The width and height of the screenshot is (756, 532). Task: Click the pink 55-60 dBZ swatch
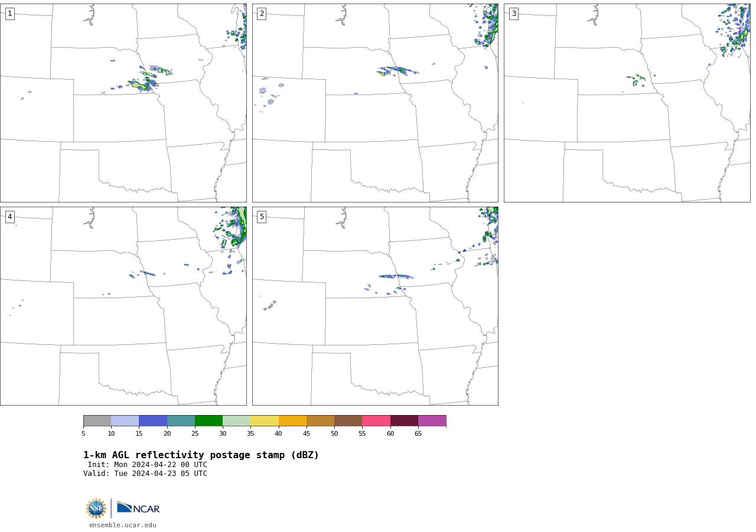point(376,421)
